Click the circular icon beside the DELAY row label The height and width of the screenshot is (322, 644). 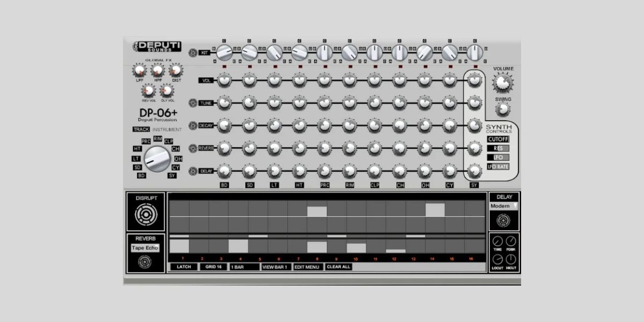(193, 171)
